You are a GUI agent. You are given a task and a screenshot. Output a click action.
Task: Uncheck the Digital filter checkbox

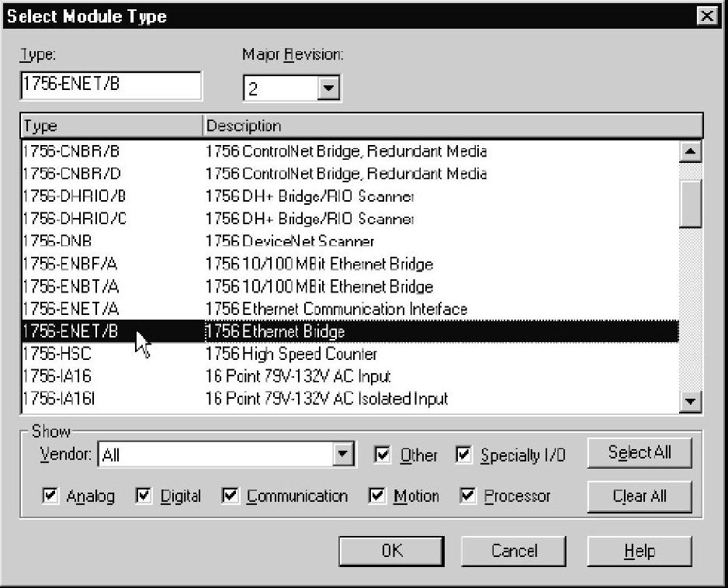144,495
